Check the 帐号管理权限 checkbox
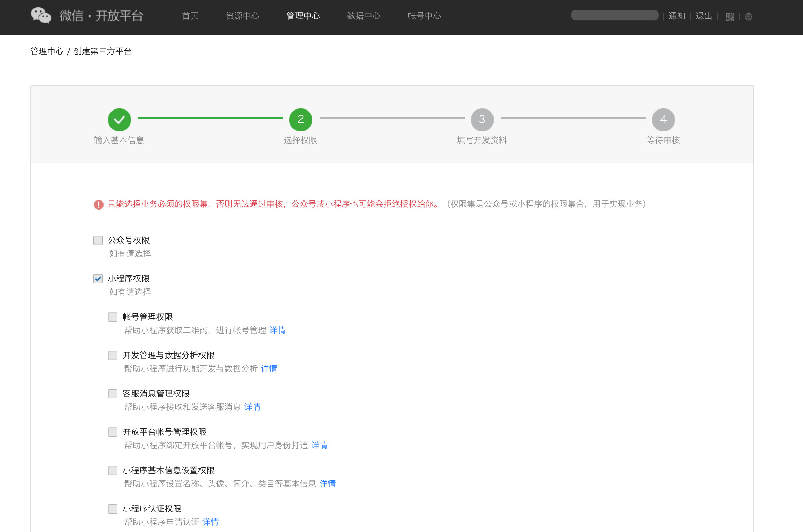Image resolution: width=803 pixels, height=532 pixels. tap(113, 317)
